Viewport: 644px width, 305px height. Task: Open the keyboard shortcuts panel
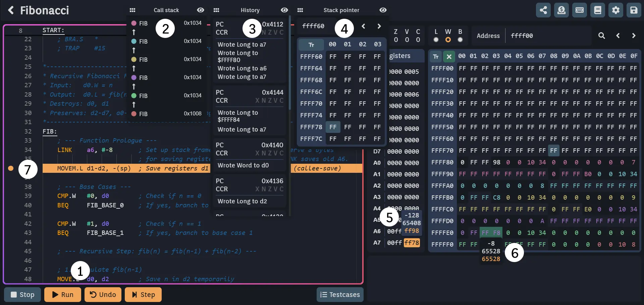tap(579, 10)
